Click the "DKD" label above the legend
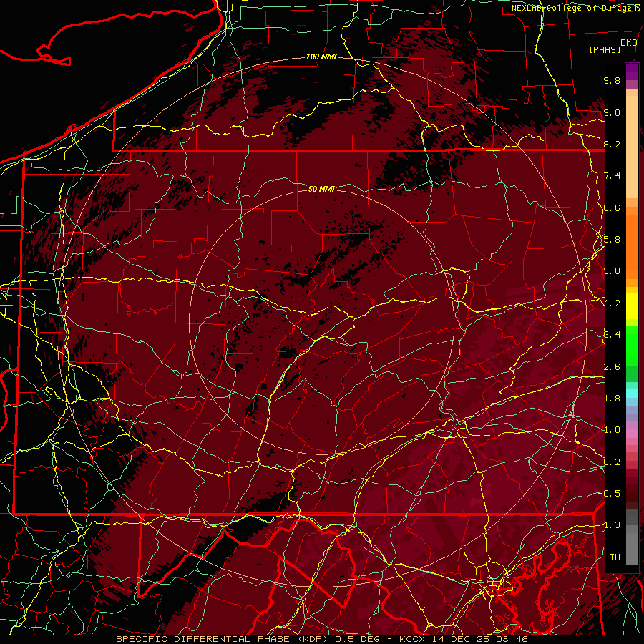644x644 pixels. pyautogui.click(x=628, y=43)
